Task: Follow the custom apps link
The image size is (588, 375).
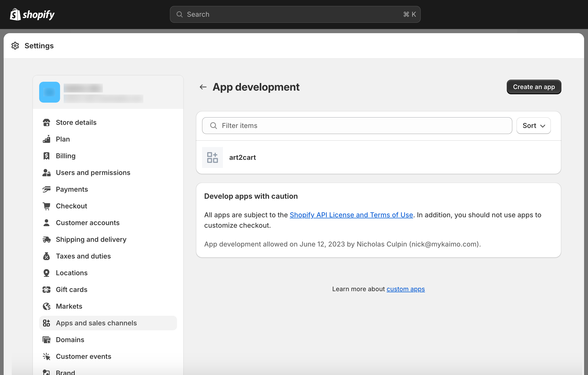Action: tap(405, 289)
